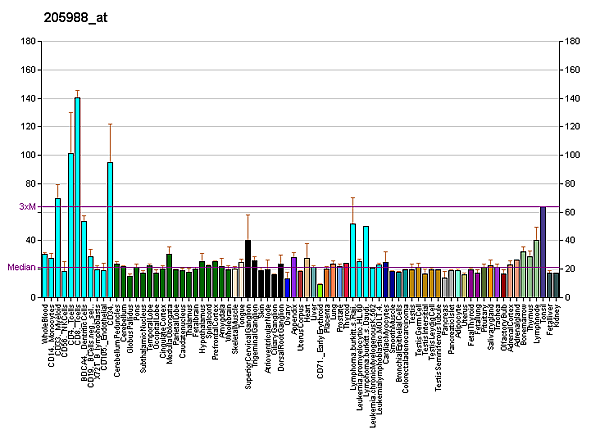Click the TestisSeminiferousTubule x-axis label
The height and width of the screenshot is (434, 600).
point(438,342)
